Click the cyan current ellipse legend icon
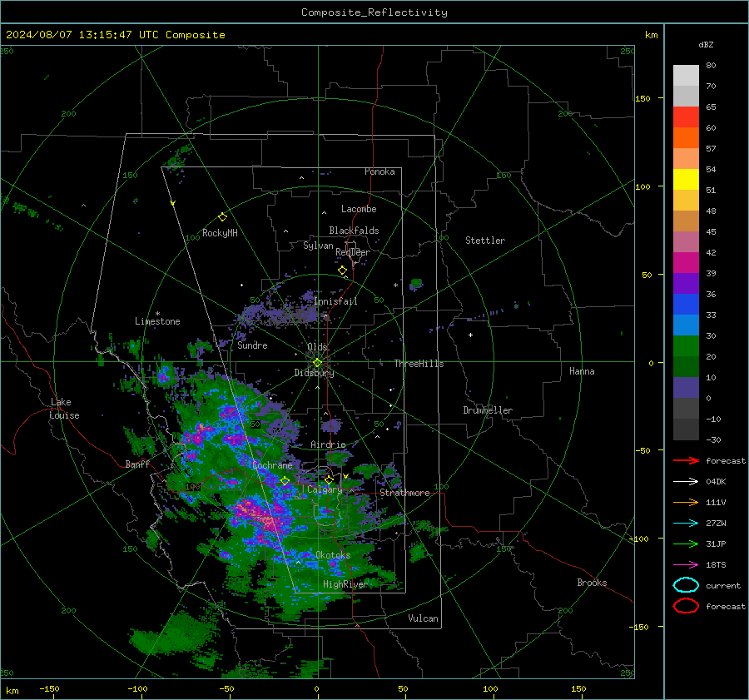Viewport: 749px width, 700px height. tap(686, 585)
